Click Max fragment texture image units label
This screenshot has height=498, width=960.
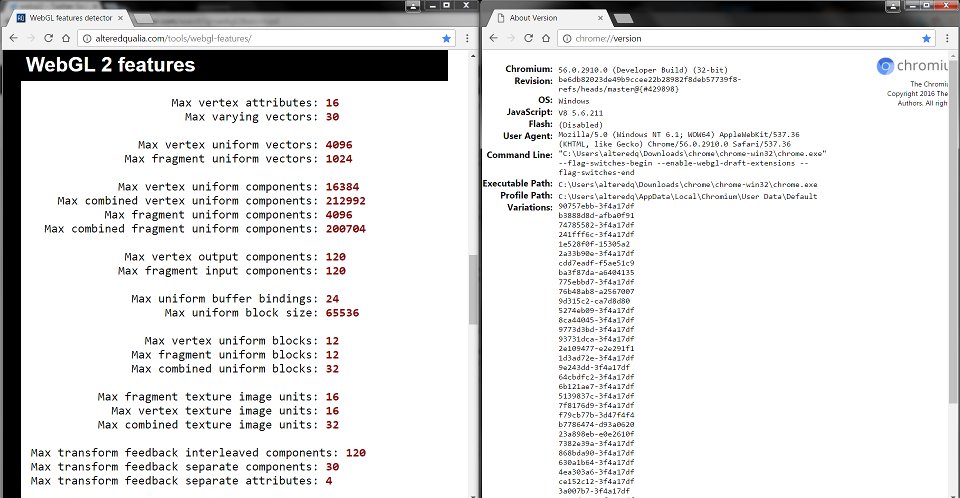coord(208,397)
